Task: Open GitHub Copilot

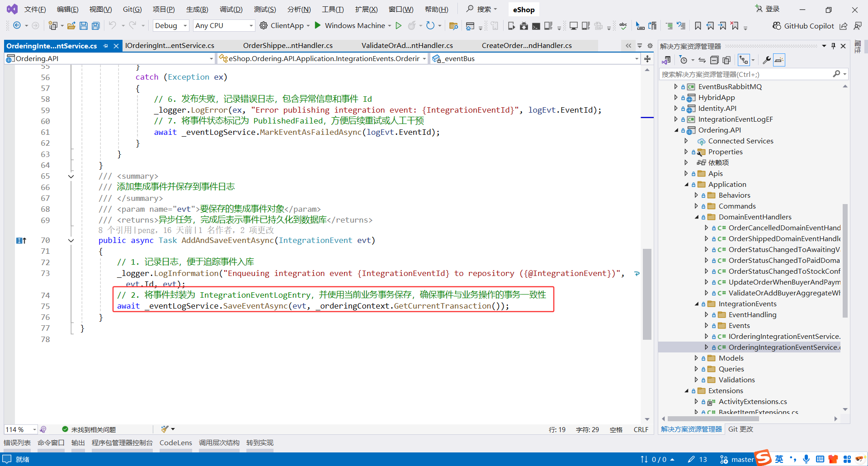Action: point(803,26)
